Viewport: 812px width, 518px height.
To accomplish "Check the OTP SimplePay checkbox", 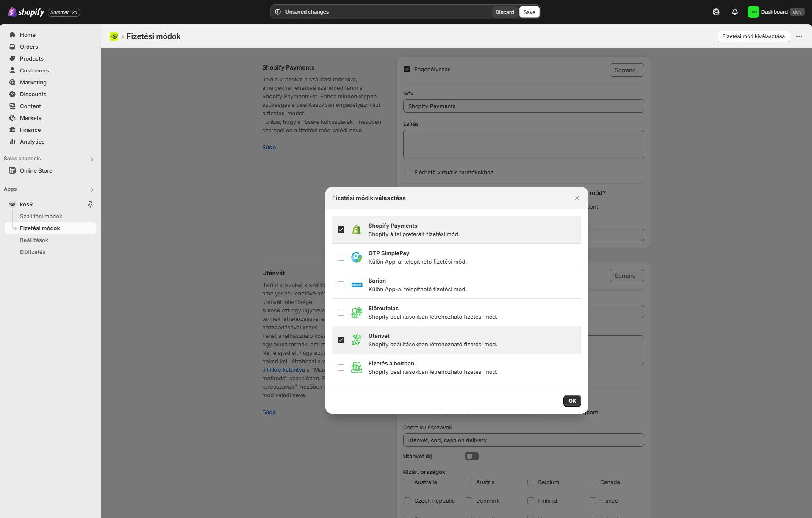I will (341, 257).
